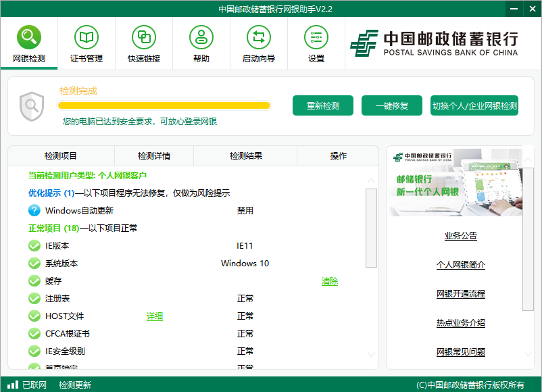Click the 操作 column header
Image resolution: width=542 pixels, height=392 pixels.
[338, 156]
